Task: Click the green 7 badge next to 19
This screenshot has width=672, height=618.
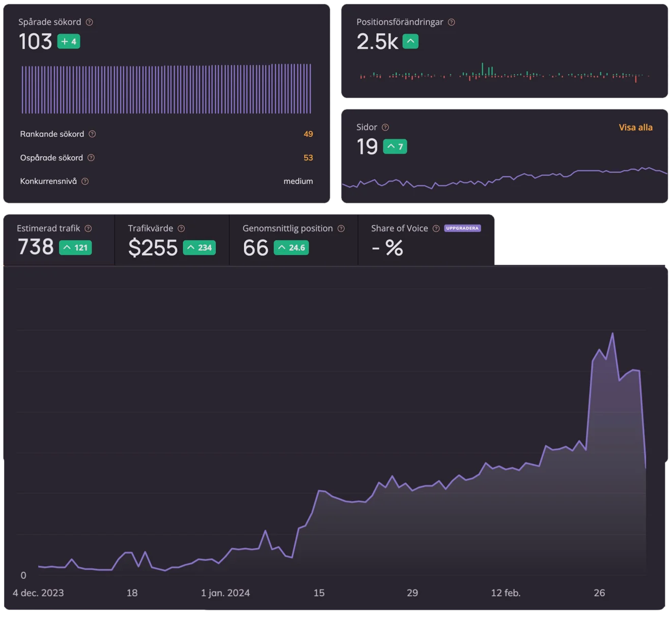Action: 395,147
